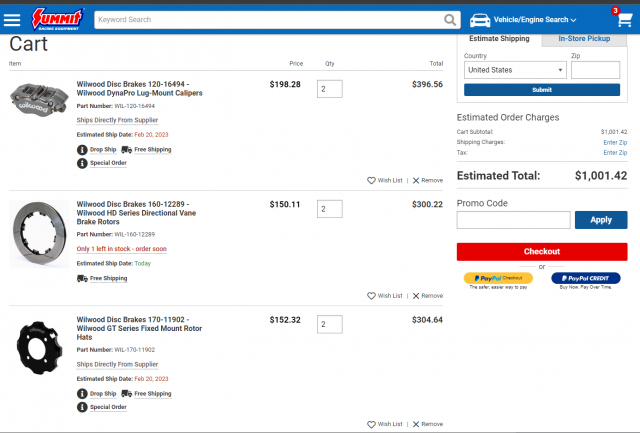The width and height of the screenshot is (640, 433).
Task: Click brake rotor product thumbnail
Action: (39, 234)
